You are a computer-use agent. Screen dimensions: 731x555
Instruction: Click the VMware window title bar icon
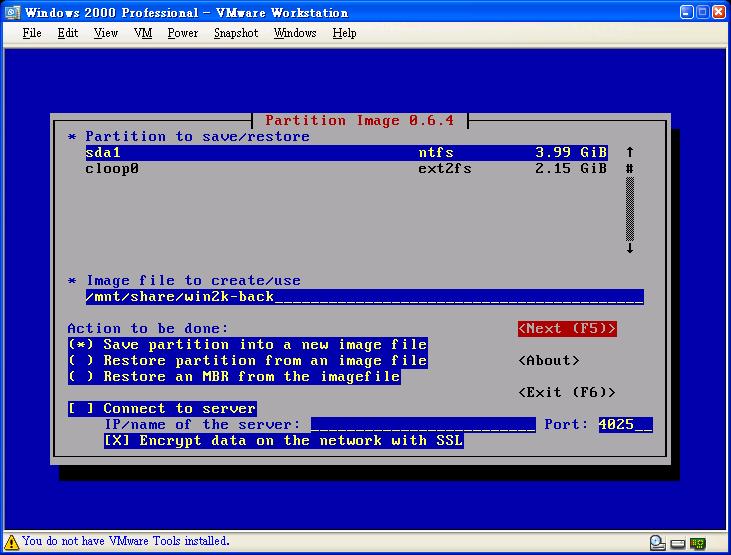(12, 12)
